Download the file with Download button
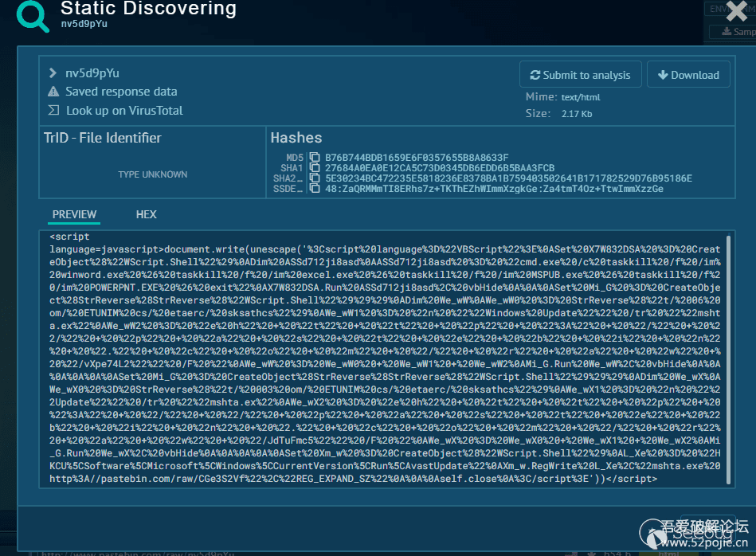Image resolution: width=756 pixels, height=556 pixels. [x=688, y=75]
